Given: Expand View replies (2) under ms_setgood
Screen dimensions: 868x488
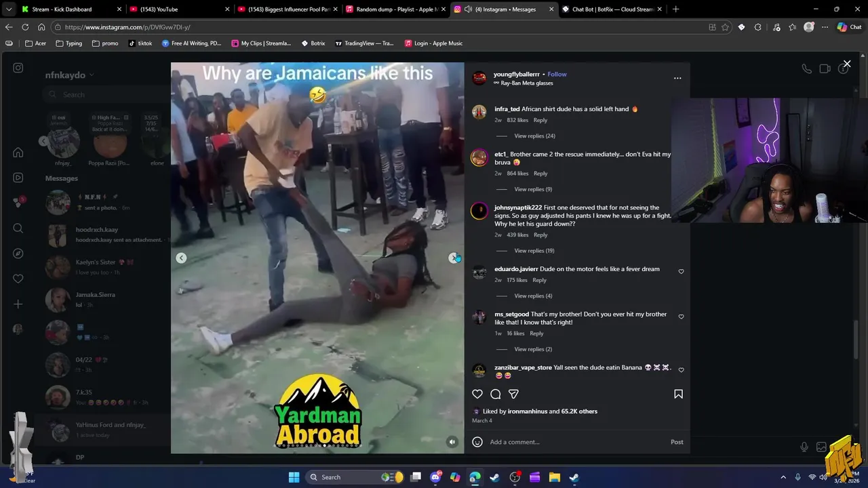Looking at the screenshot, I should (533, 349).
